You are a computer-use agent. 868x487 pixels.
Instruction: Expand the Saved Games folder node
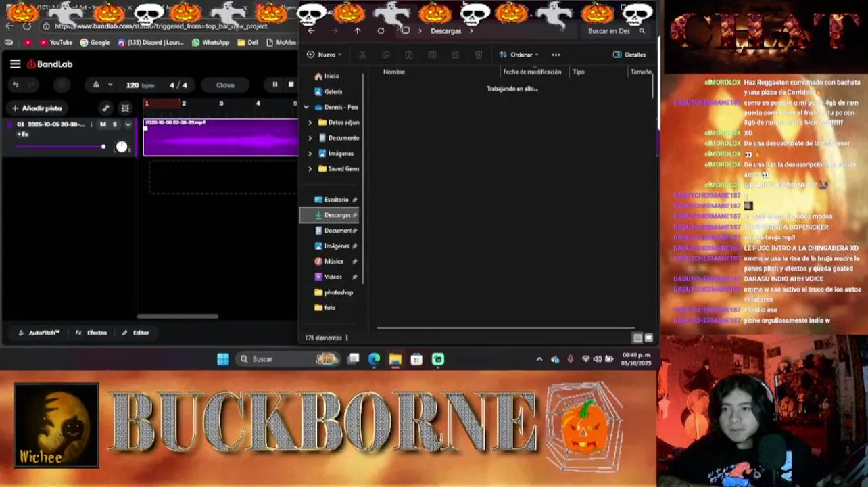point(310,169)
